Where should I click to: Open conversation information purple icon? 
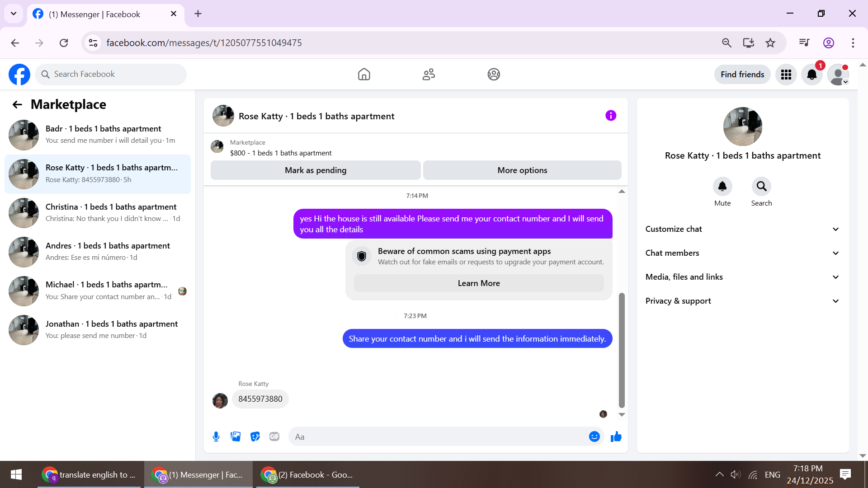tap(611, 116)
